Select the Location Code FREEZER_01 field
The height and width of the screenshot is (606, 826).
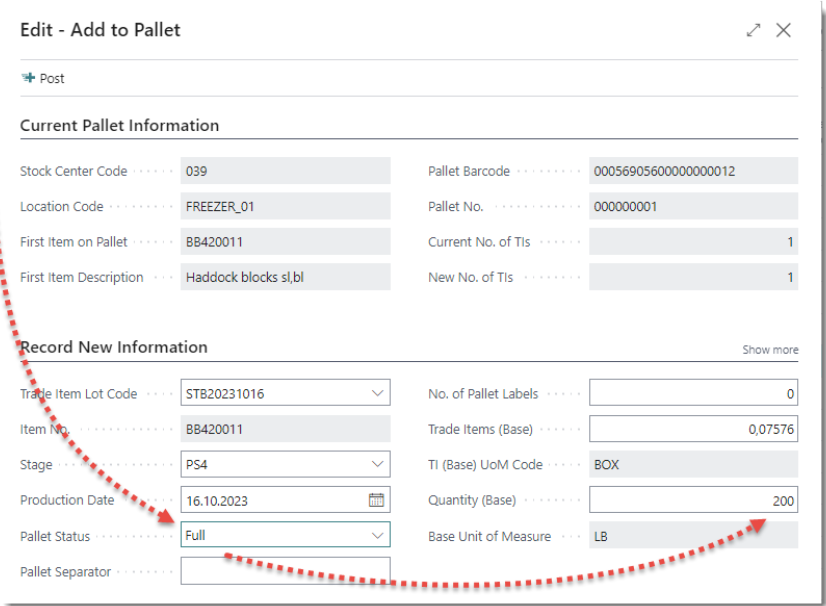coord(285,207)
